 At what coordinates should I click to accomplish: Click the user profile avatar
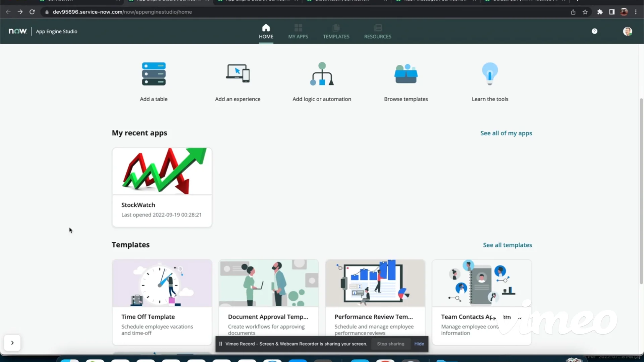628,31
